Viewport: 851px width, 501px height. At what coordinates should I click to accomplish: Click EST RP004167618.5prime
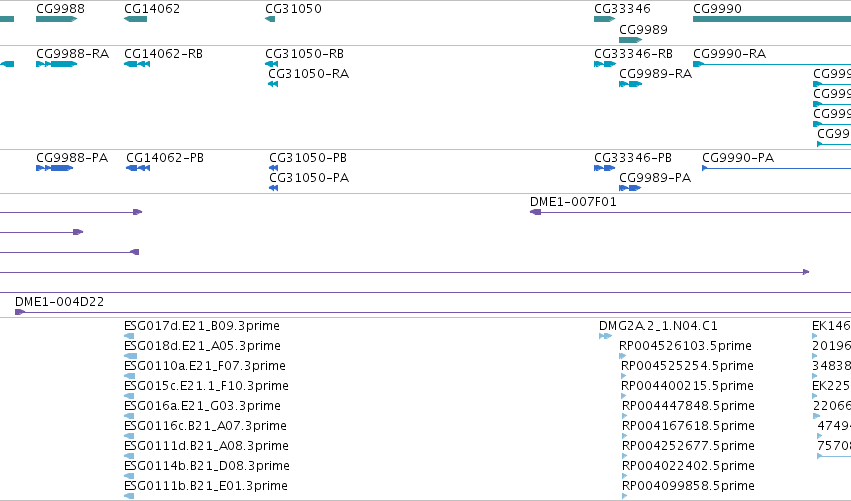pyautogui.click(x=688, y=426)
